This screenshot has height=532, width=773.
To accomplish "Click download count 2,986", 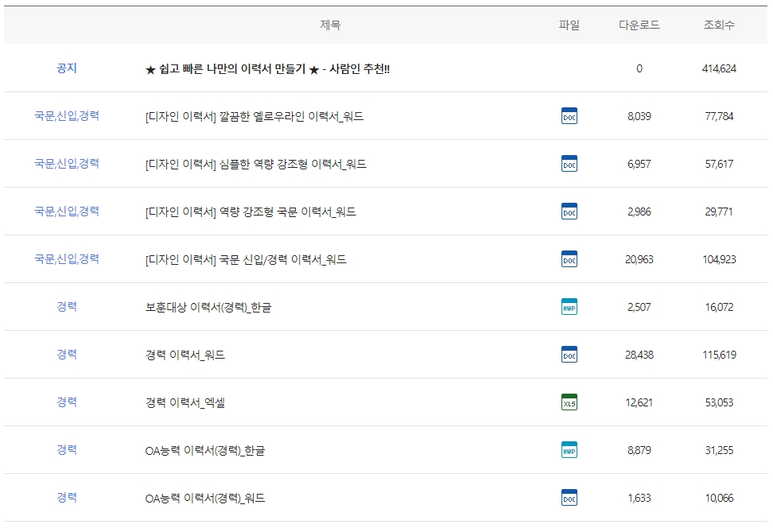I will click(x=639, y=212).
